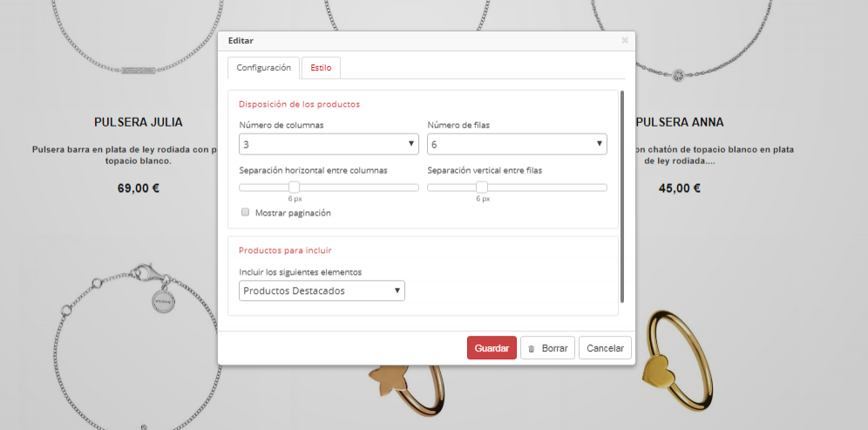
Task: Open the PULSERA JULIA product title
Action: [139, 122]
